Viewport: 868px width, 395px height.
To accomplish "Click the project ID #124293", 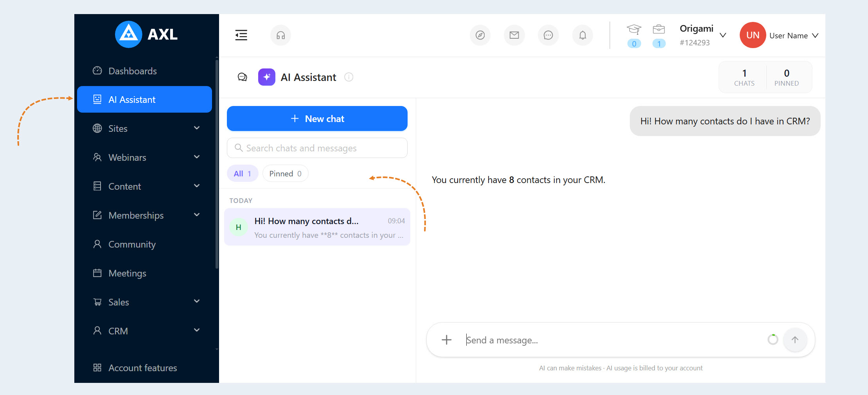I will pos(694,43).
